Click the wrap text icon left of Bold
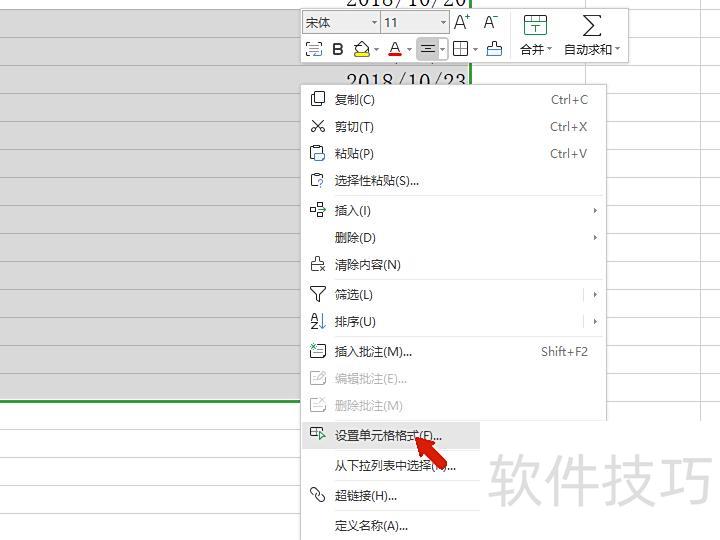 pos(313,49)
